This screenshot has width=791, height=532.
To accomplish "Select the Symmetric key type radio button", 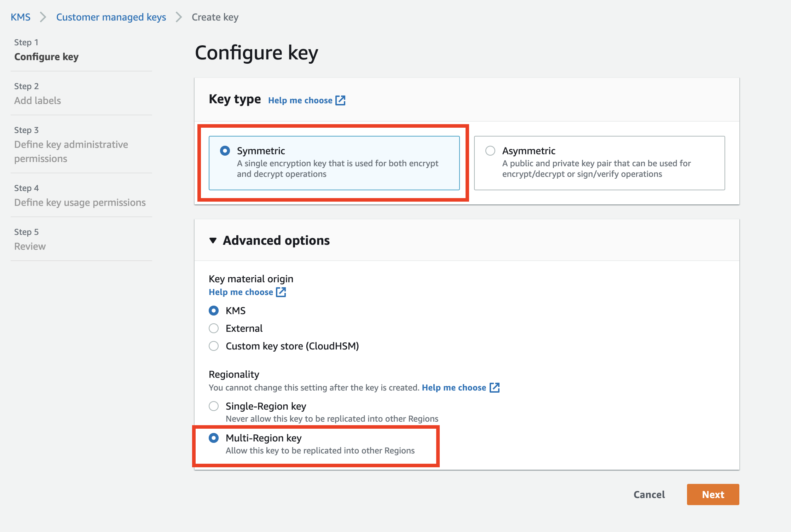I will (x=225, y=150).
